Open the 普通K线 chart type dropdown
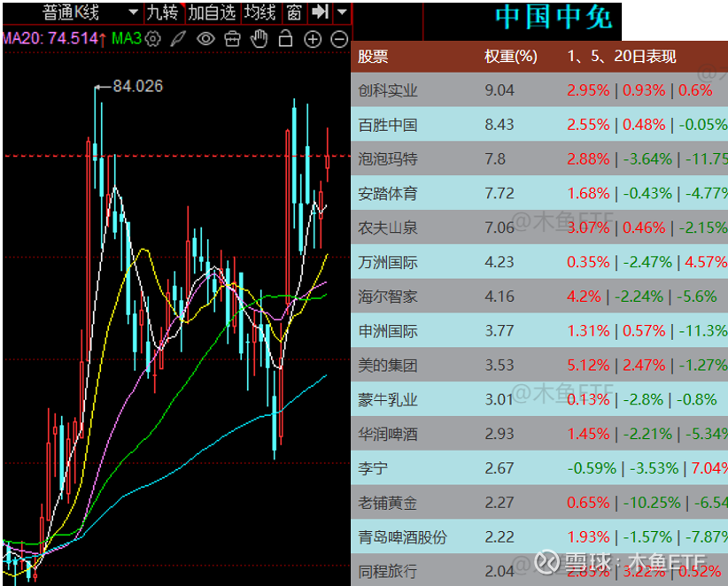This screenshot has height=586, width=728. (72, 12)
